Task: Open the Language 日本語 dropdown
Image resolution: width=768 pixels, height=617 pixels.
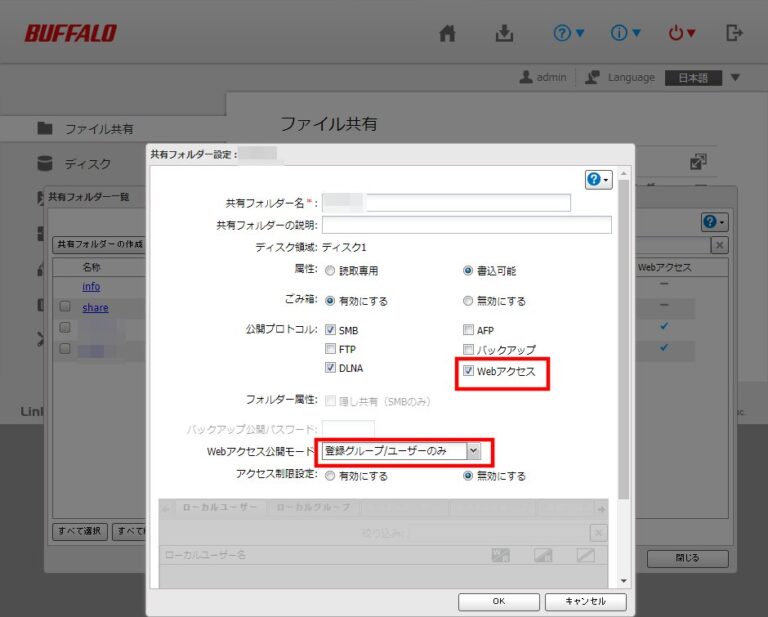Action: coord(702,78)
